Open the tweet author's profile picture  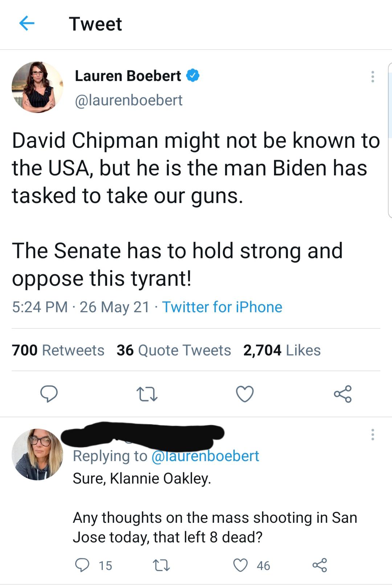click(37, 87)
